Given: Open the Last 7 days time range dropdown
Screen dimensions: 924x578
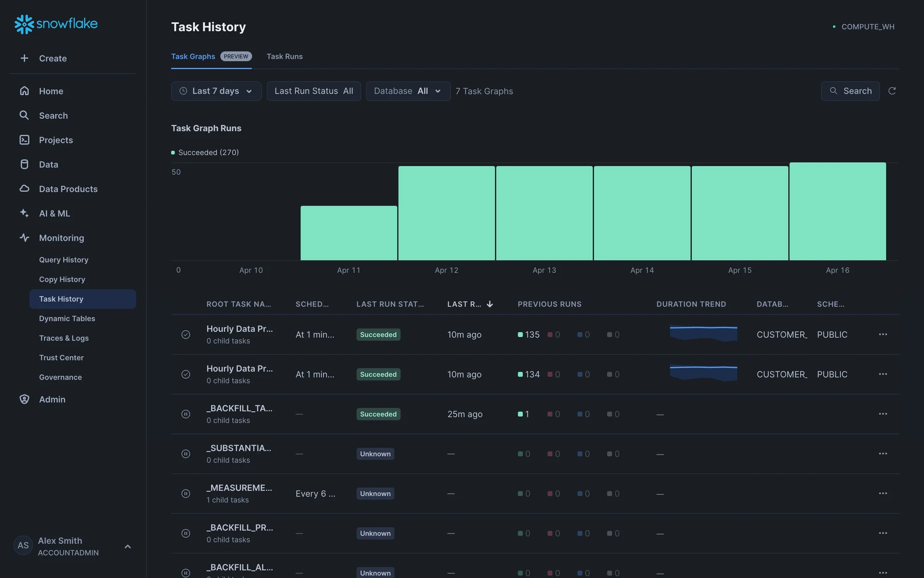Looking at the screenshot, I should point(216,91).
